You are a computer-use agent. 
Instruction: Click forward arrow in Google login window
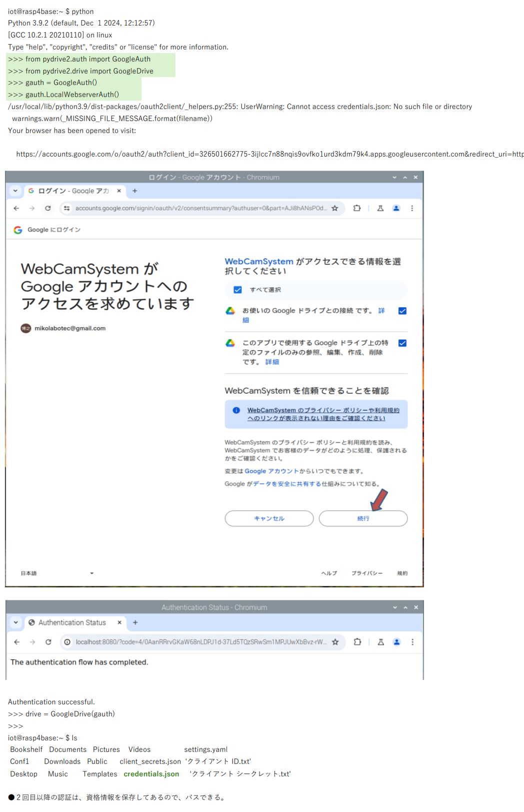tap(32, 208)
